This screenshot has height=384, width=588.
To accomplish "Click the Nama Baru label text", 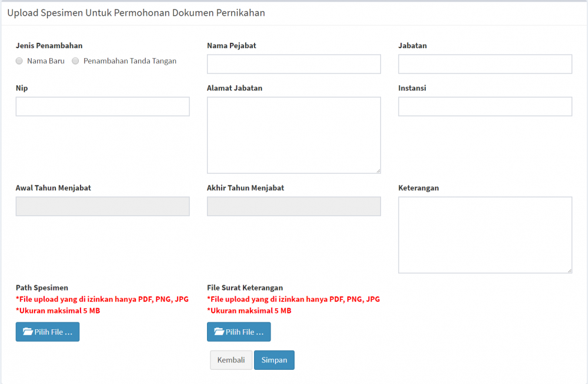I will [x=46, y=61].
